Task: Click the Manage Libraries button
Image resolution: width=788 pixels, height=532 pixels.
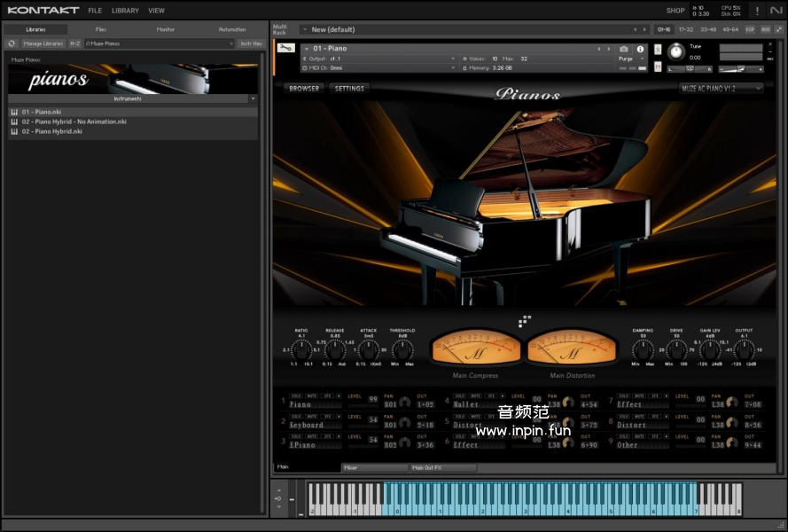Action: click(43, 43)
